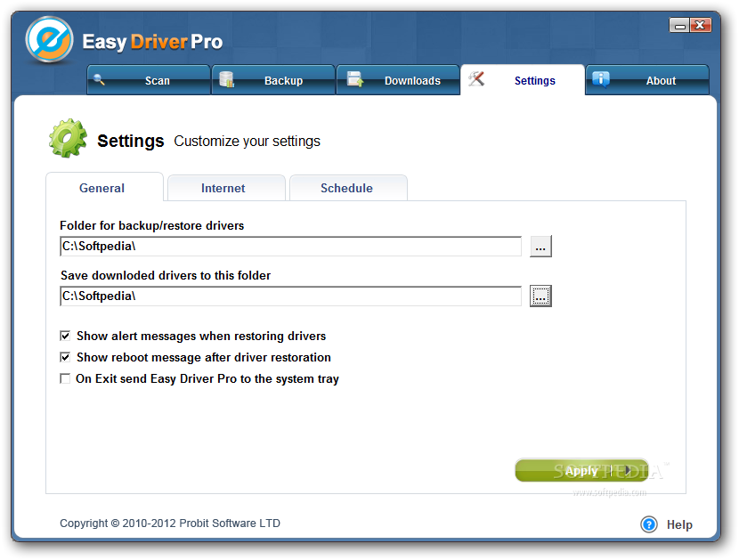
Task: Minimize the Easy Driver Pro window
Action: point(679,25)
